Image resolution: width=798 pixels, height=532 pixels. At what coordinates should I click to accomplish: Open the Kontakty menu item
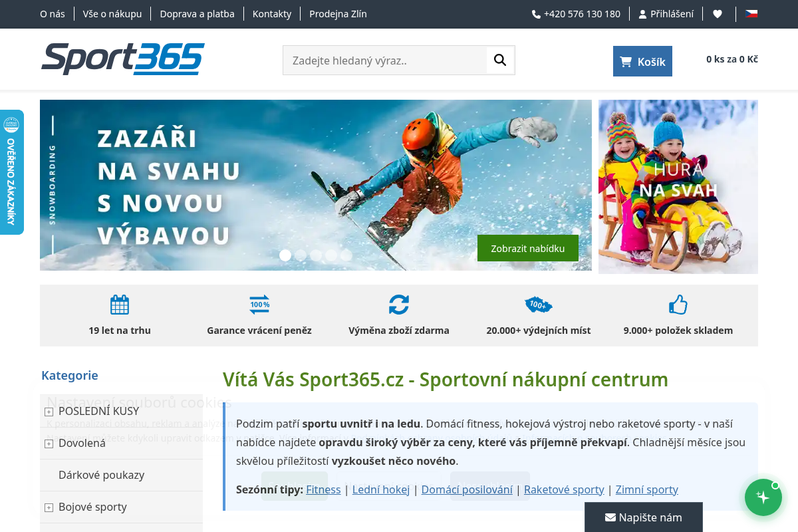pos(272,14)
